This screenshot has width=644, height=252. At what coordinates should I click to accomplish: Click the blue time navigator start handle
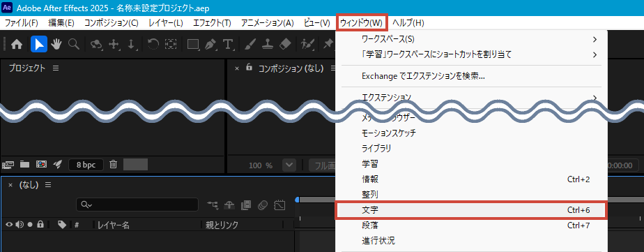coord(298,200)
